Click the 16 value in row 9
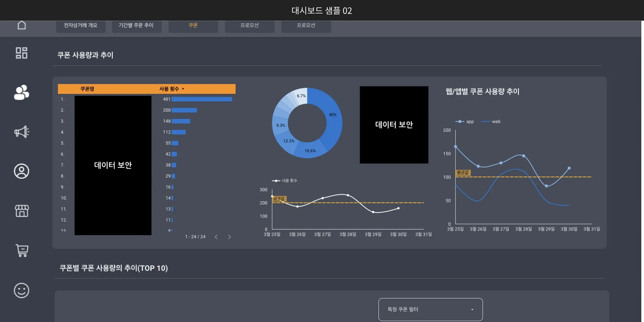This screenshot has width=644, height=322. click(168, 187)
